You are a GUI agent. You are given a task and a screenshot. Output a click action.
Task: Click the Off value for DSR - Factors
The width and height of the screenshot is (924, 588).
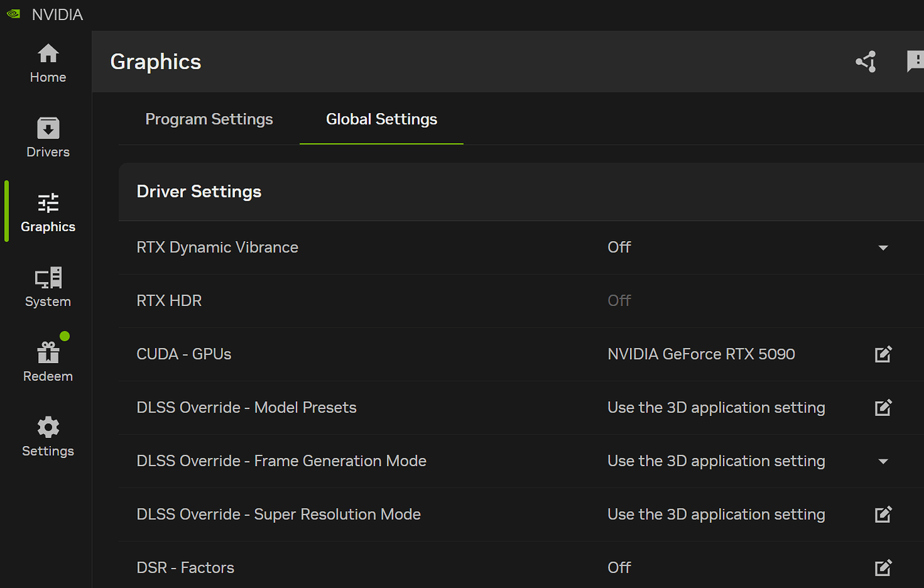point(619,568)
